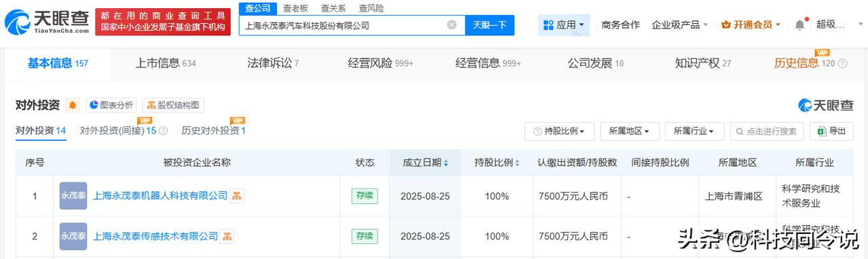
Task: Click the 天眼一下 search button
Action: point(490,25)
